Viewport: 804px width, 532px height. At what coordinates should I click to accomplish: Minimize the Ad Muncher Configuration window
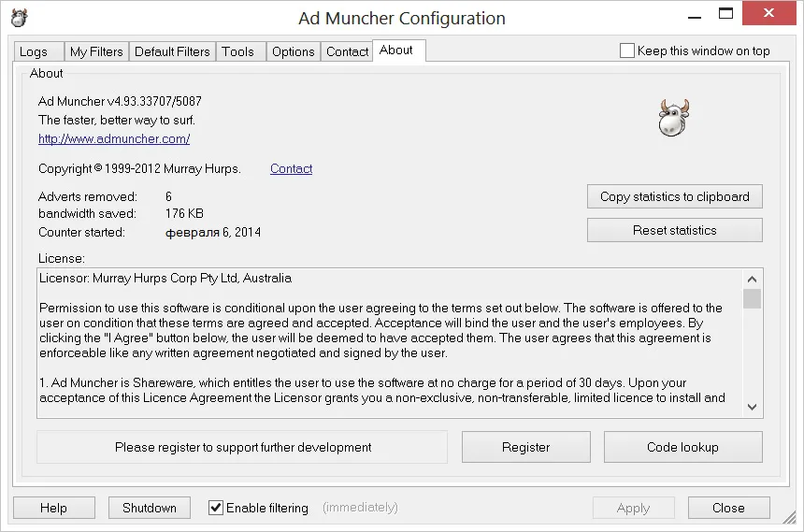[x=695, y=15]
